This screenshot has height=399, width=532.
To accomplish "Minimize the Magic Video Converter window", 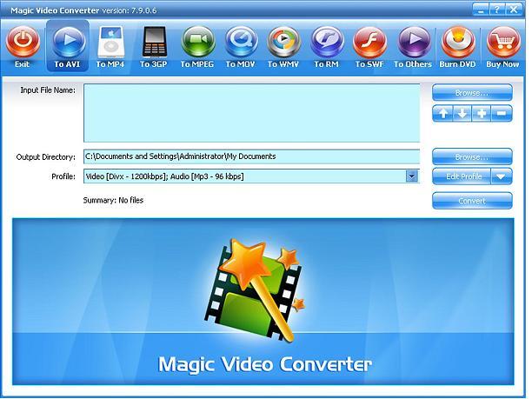I will click(481, 10).
